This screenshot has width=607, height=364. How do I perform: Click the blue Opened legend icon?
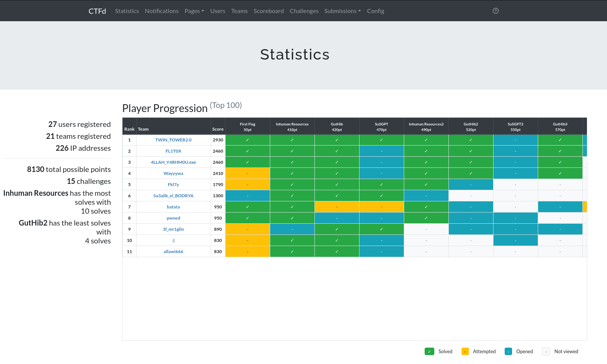tap(508, 351)
